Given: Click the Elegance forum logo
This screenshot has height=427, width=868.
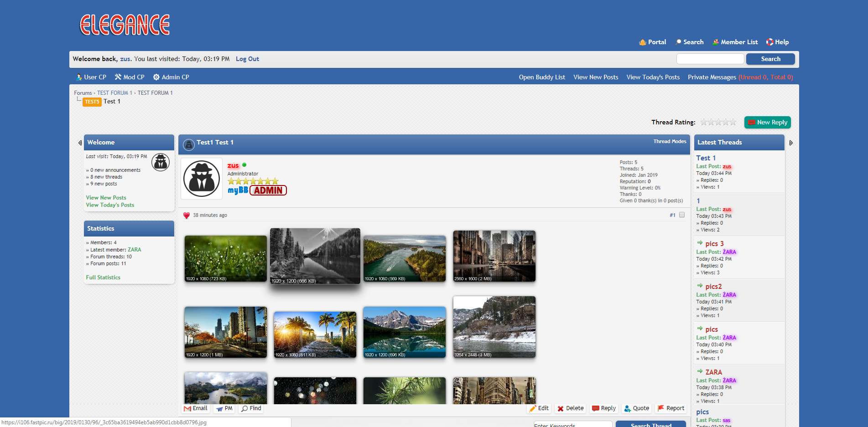Looking at the screenshot, I should [125, 25].
